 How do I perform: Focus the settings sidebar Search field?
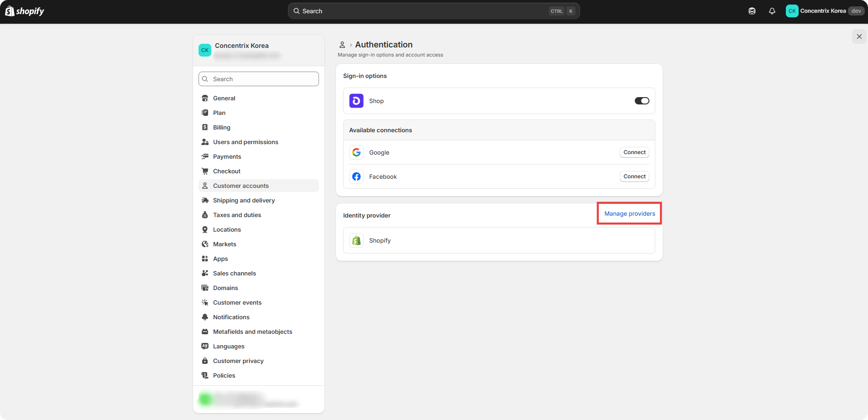pyautogui.click(x=259, y=79)
